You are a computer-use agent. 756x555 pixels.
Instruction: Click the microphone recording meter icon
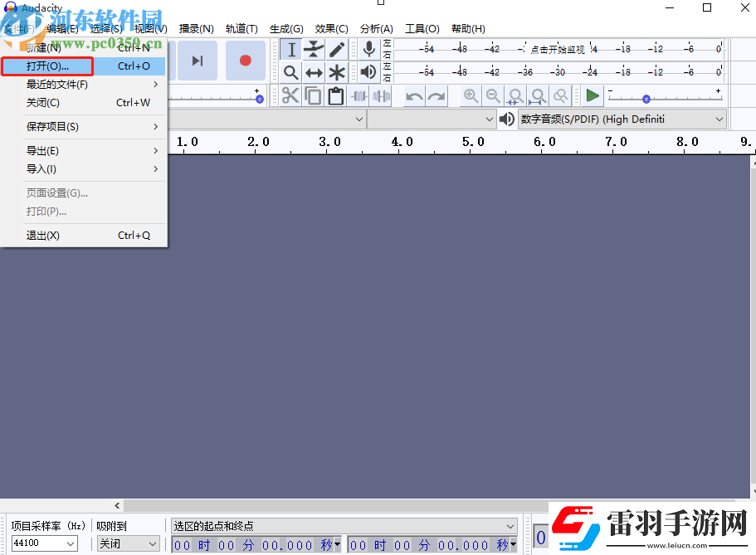click(x=369, y=49)
